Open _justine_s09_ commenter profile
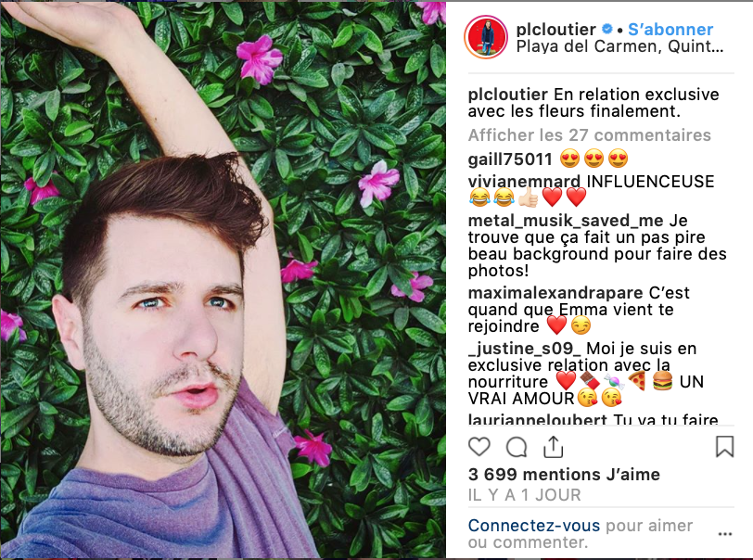 click(525, 349)
